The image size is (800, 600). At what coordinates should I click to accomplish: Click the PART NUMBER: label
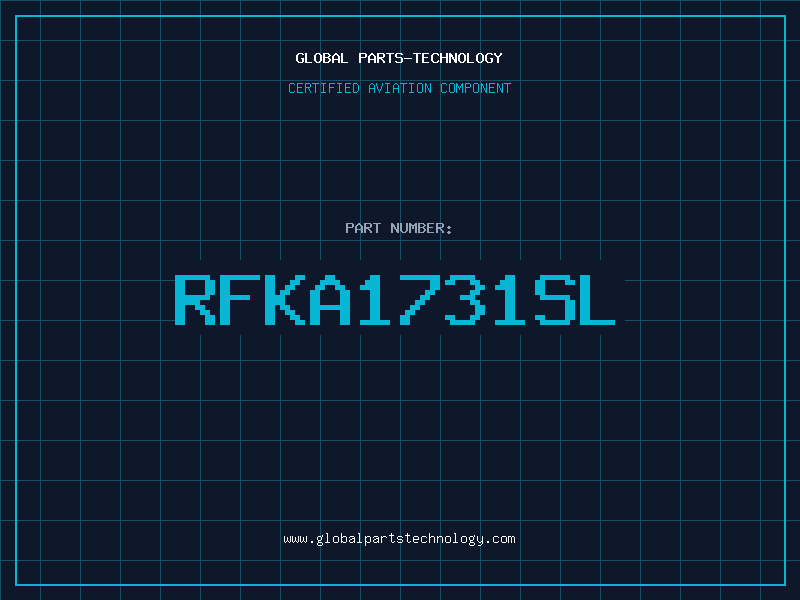point(399,228)
